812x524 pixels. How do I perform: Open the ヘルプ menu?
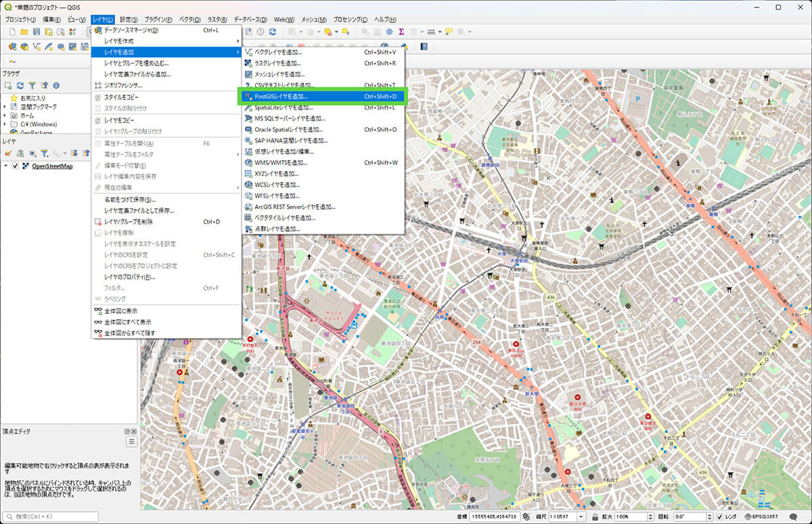(385, 20)
